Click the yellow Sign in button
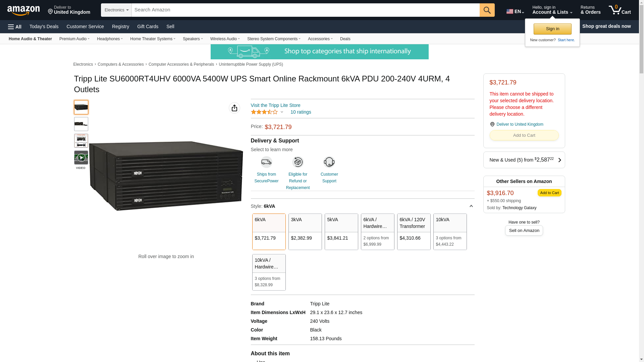This screenshot has height=362, width=644. point(552,29)
